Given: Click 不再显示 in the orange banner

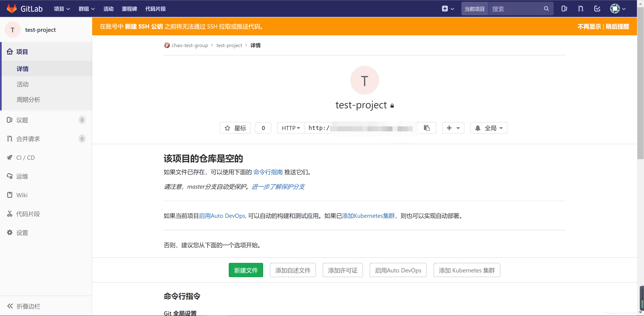Looking at the screenshot, I should 589,26.
